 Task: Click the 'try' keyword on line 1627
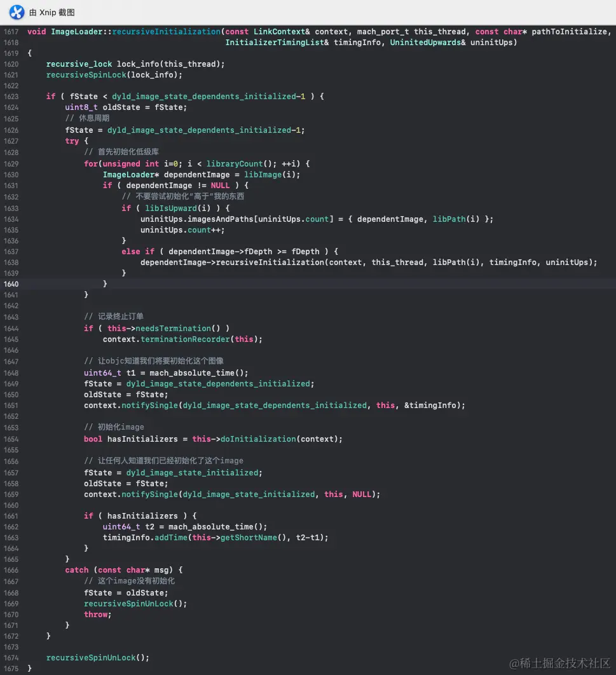[x=72, y=141]
